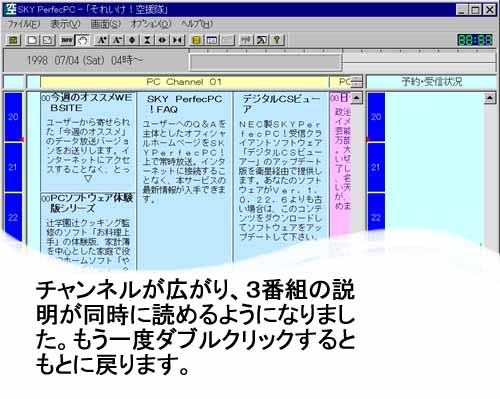Click the program guide scroll-up arrow
Screen dimensions: 500x399
(x=356, y=98)
